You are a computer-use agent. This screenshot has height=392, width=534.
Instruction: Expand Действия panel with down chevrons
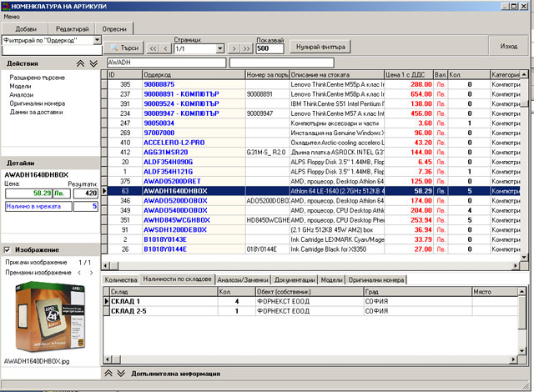point(93,63)
